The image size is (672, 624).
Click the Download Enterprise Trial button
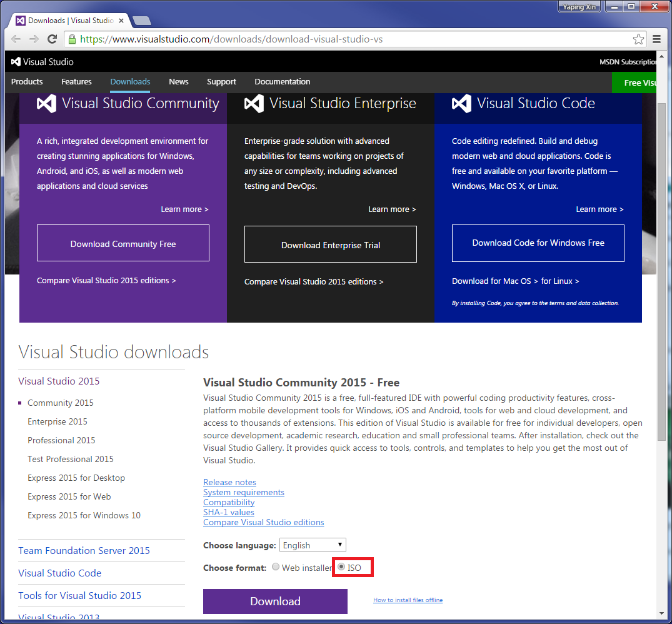click(x=331, y=244)
